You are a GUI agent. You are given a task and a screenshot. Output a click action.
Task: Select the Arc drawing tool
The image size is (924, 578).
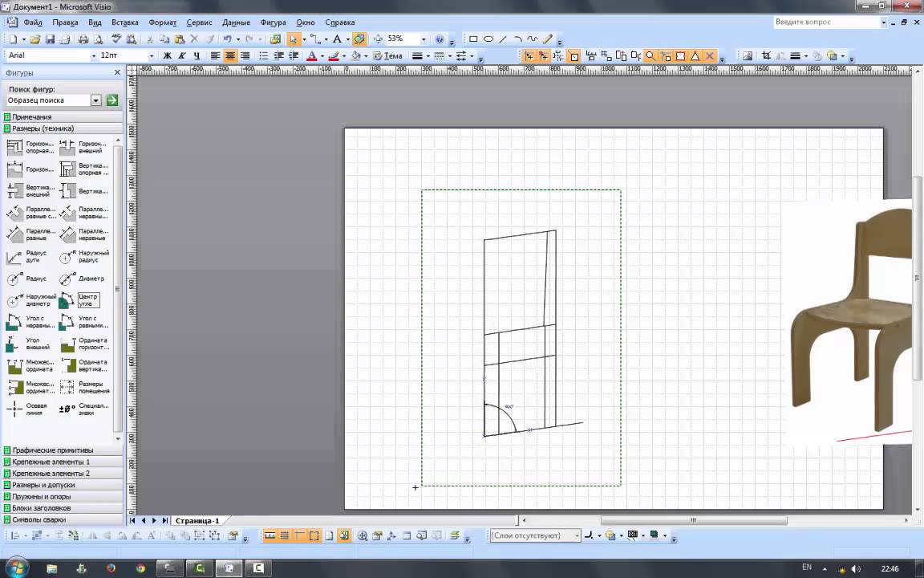click(x=517, y=39)
